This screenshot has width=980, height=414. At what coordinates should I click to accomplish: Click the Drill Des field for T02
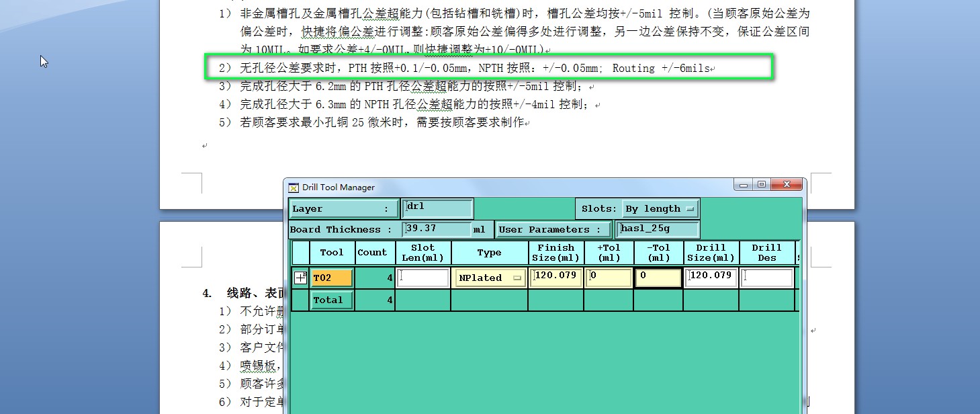(x=767, y=278)
